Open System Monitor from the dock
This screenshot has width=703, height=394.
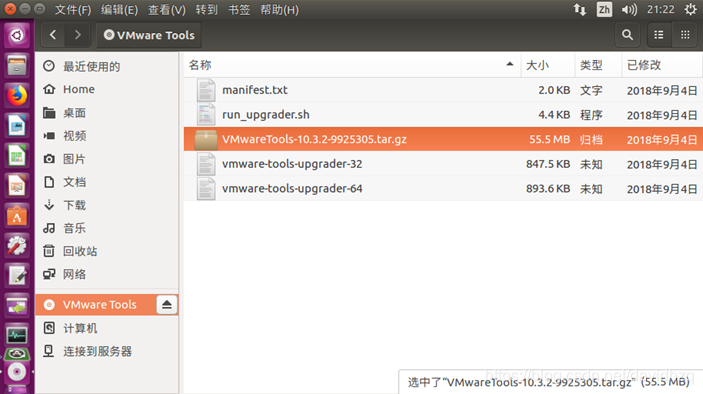(17, 335)
